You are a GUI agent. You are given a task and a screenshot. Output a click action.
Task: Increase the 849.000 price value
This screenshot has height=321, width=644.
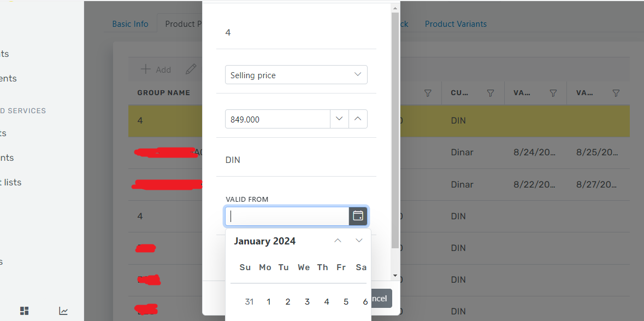(358, 119)
